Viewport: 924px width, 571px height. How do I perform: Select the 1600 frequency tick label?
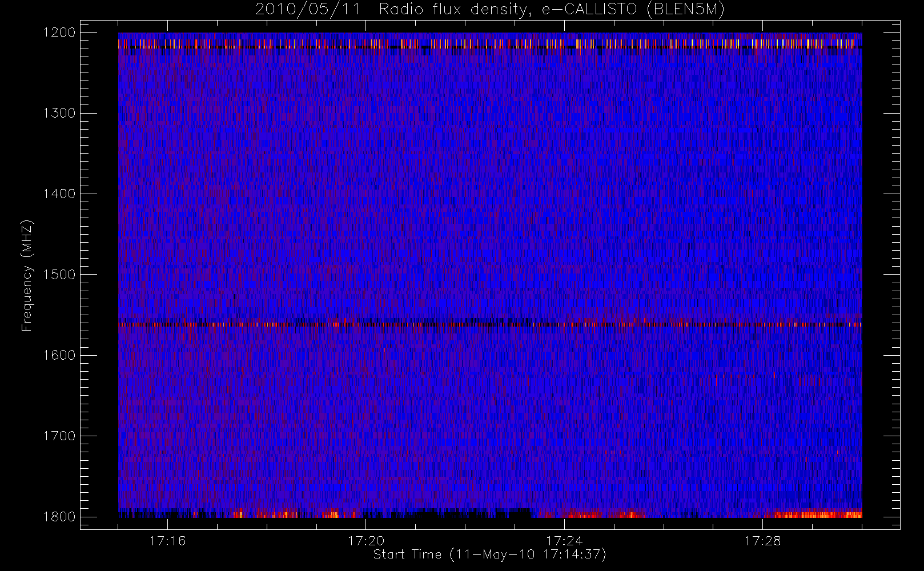60,355
